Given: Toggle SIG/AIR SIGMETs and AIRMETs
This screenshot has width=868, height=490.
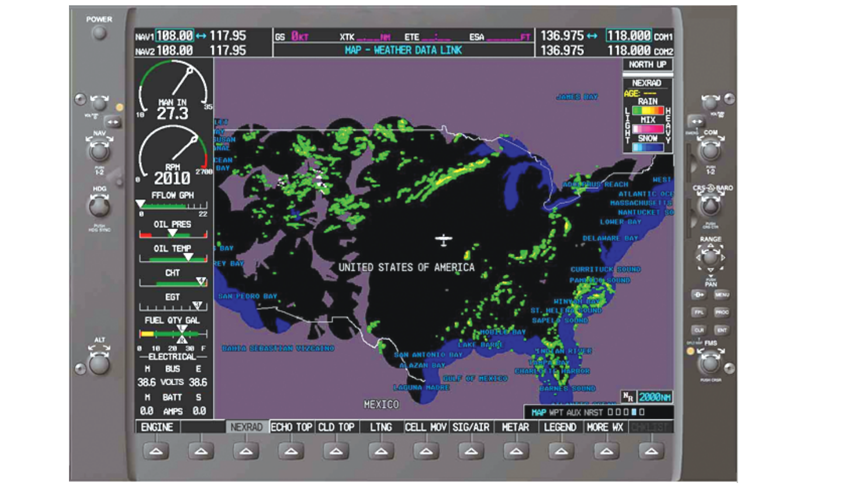Looking at the screenshot, I should (471, 427).
